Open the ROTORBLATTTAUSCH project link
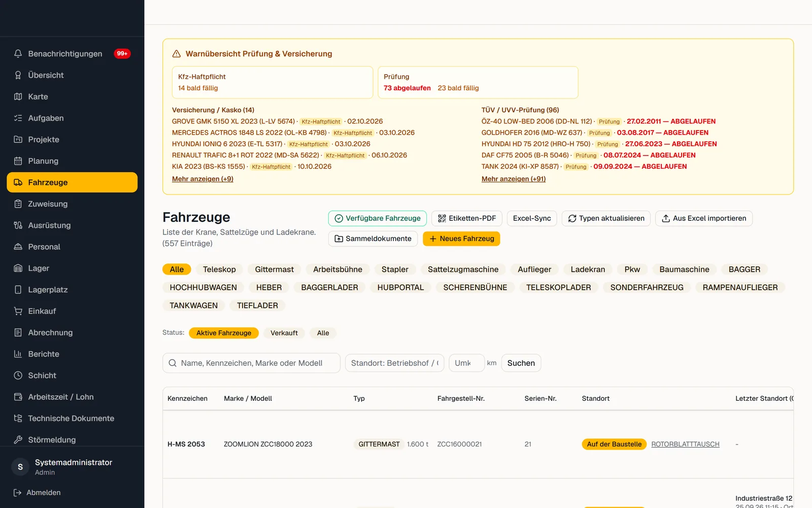812x508 pixels. click(x=685, y=444)
